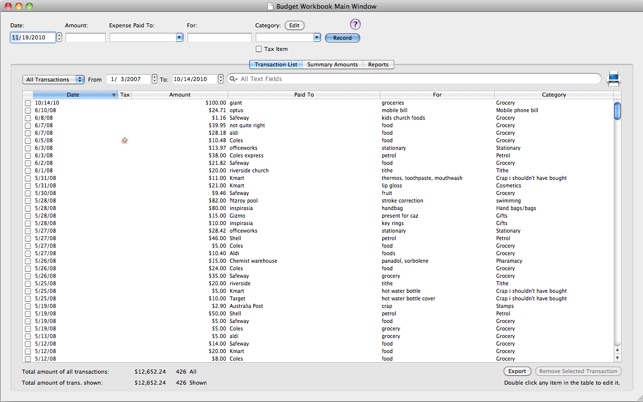Click the document icon in window title bar
643x402 pixels.
click(x=270, y=6)
